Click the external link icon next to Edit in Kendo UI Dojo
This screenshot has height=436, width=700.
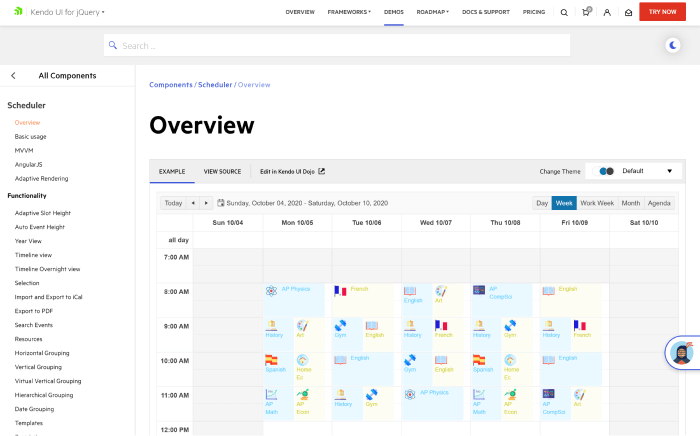point(321,171)
